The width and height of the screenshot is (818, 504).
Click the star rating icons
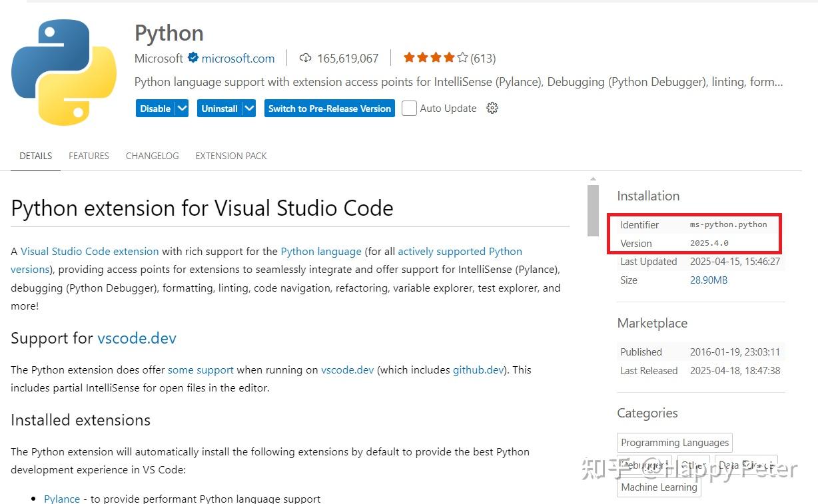click(435, 58)
